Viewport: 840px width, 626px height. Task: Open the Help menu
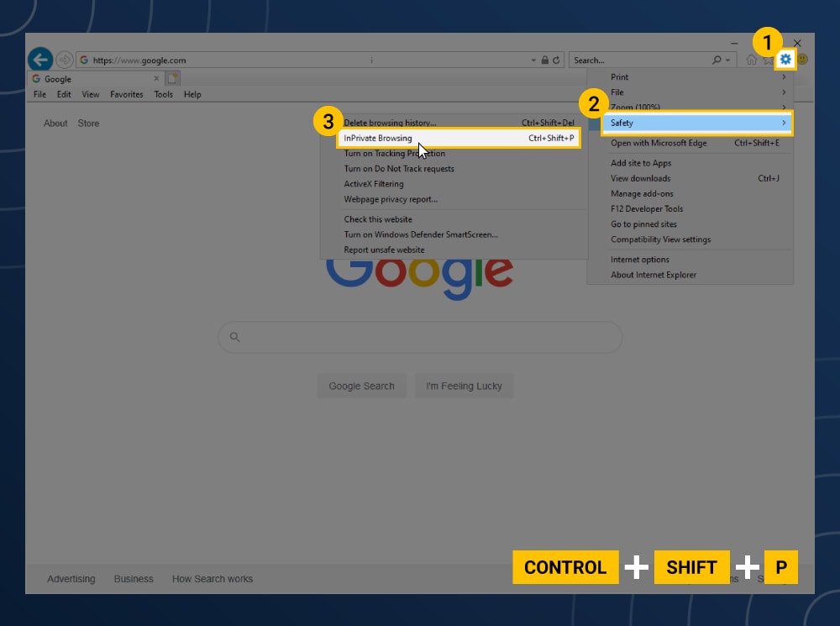192,94
